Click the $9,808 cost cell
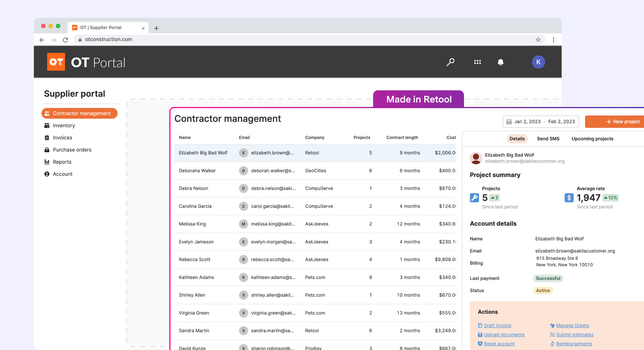Image resolution: width=644 pixels, height=350 pixels. point(445,259)
